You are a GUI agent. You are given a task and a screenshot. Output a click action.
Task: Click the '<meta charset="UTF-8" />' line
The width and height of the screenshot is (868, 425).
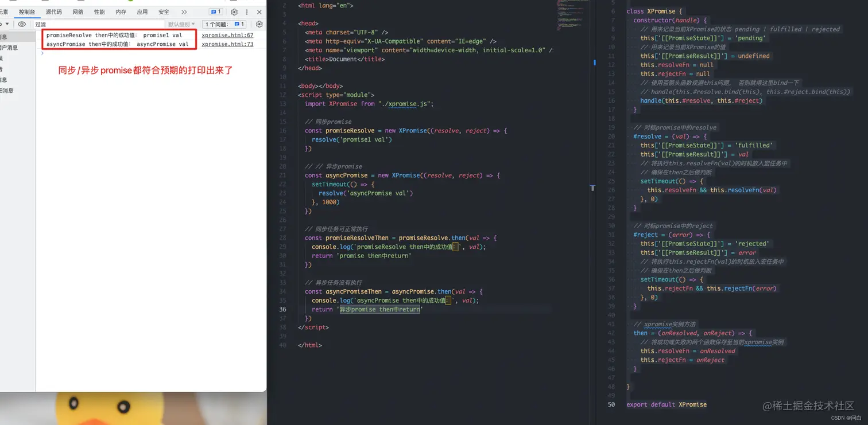point(346,33)
